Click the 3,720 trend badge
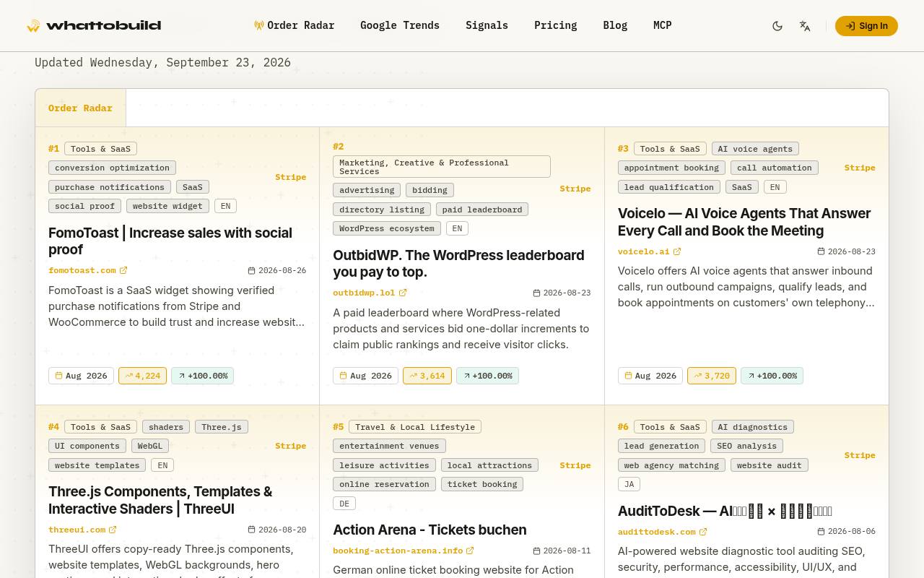 coord(712,376)
